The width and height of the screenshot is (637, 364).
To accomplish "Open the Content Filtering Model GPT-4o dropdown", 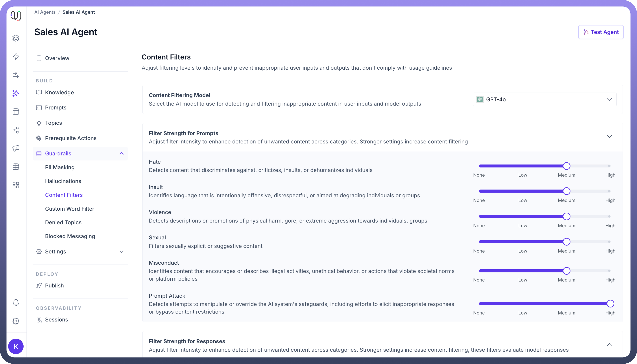I will pos(544,99).
